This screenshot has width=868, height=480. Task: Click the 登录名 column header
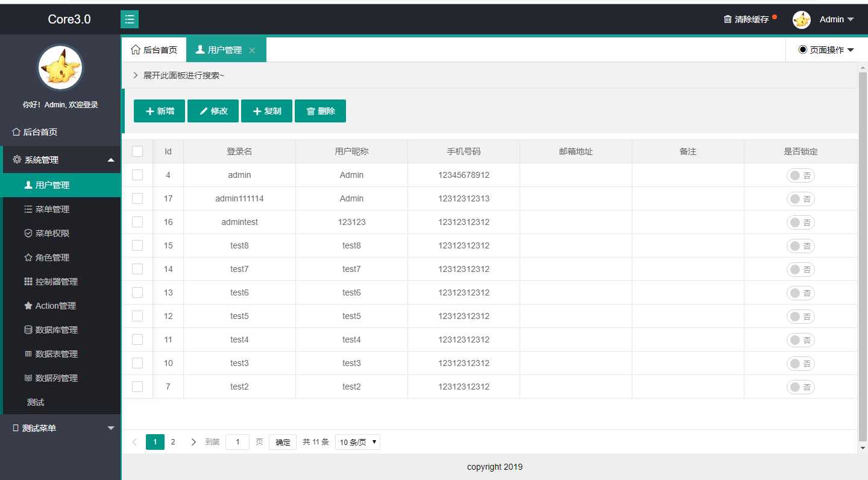pos(239,151)
